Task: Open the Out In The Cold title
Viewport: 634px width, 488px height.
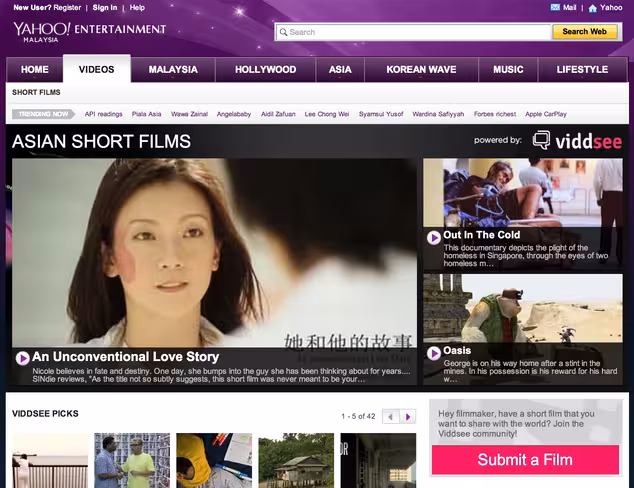Action: point(482,235)
